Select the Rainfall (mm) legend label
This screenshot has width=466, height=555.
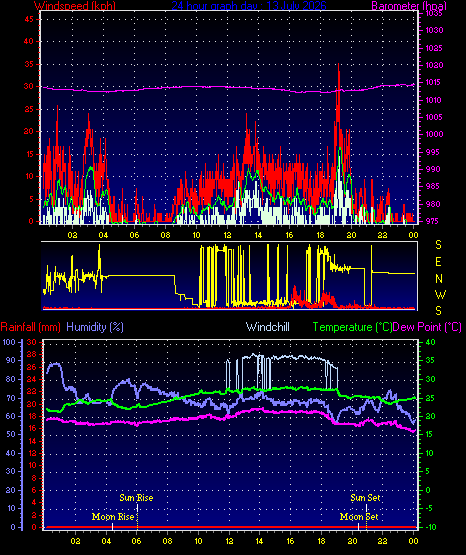point(30,327)
